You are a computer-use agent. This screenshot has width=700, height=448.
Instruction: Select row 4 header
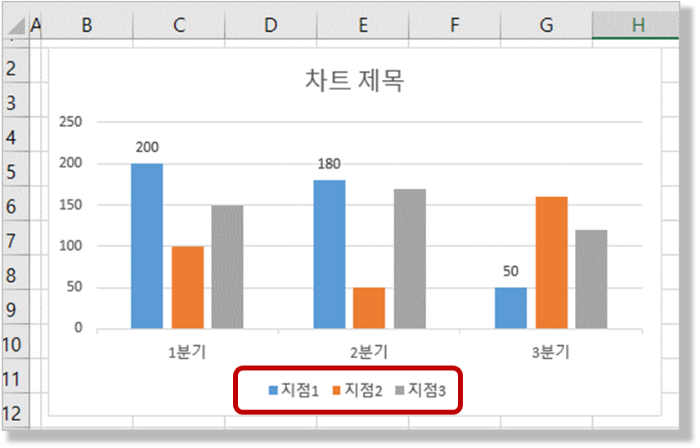(15, 134)
